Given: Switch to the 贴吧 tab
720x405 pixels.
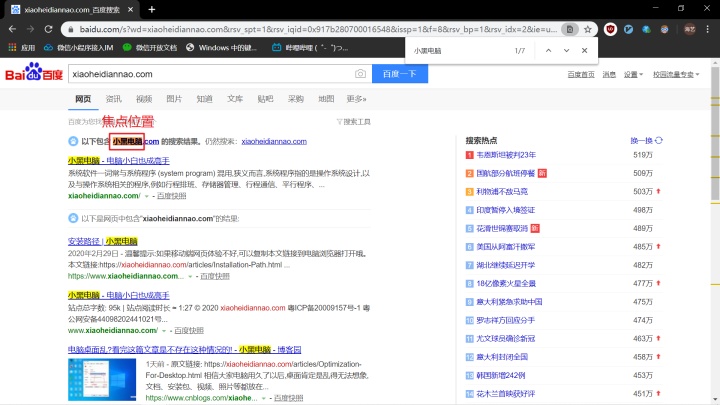Looking at the screenshot, I should [265, 99].
